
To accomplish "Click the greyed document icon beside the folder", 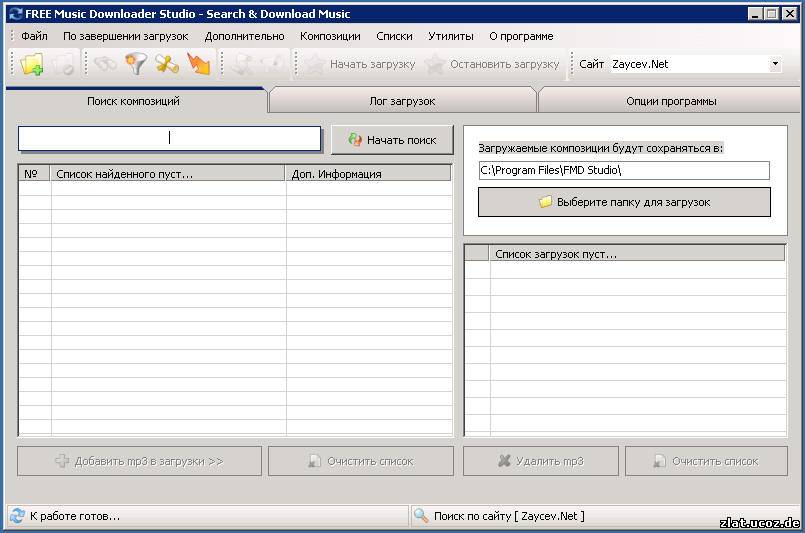I will click(x=63, y=64).
